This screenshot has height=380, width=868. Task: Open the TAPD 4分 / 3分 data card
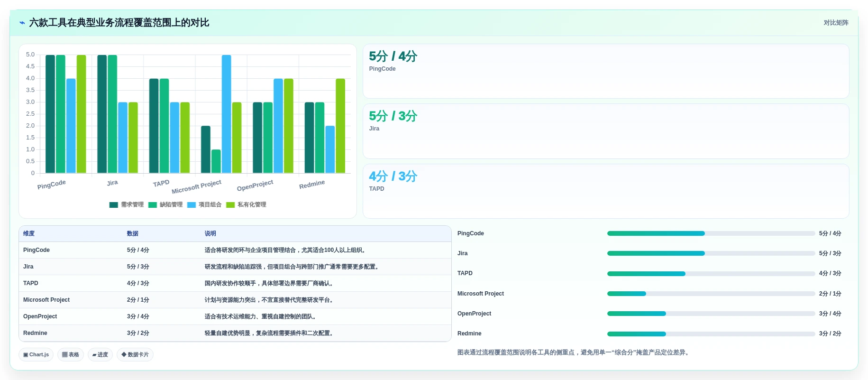(x=606, y=191)
